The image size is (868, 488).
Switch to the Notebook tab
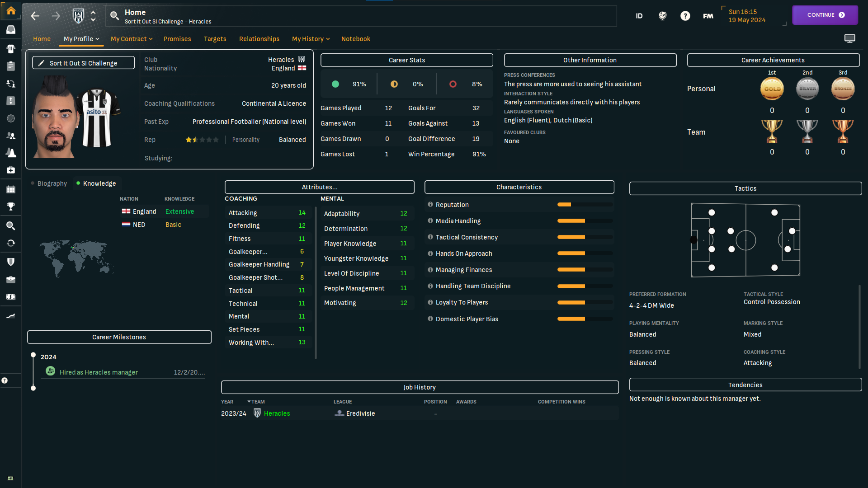pos(356,39)
